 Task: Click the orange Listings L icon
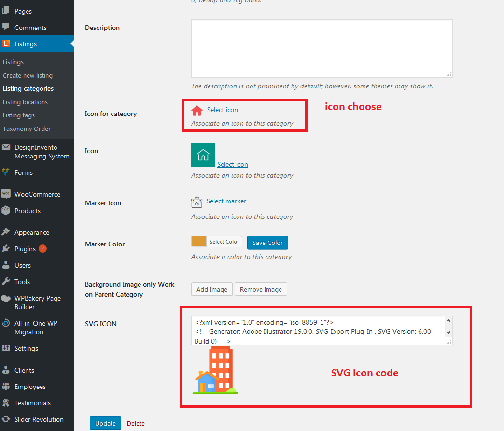(5, 43)
